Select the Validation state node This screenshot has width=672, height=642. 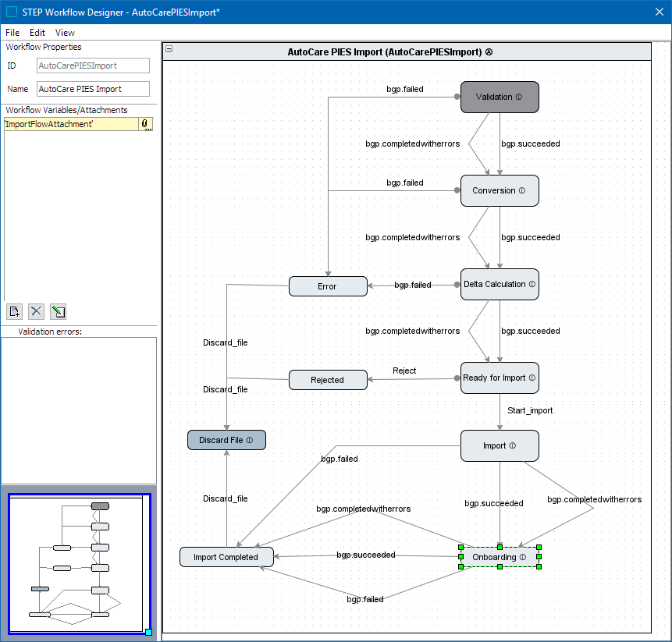500,98
